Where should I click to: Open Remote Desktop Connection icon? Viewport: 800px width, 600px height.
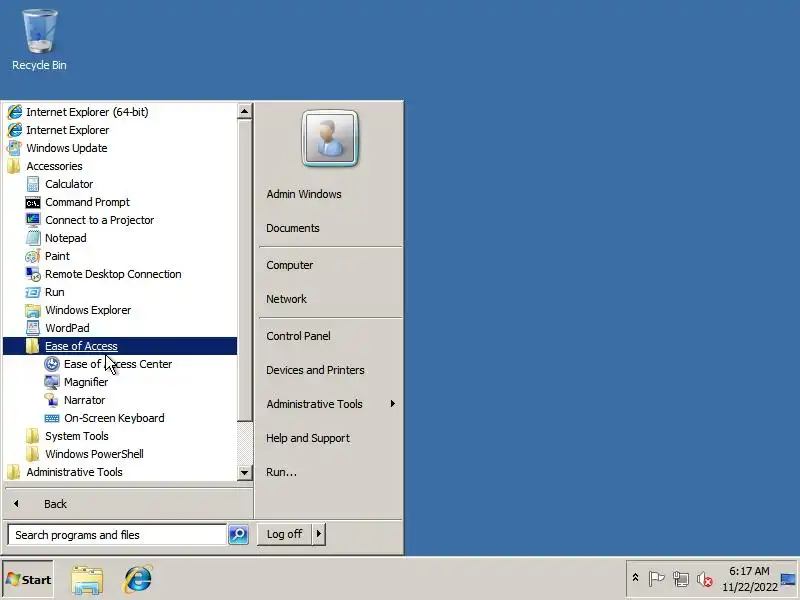click(x=33, y=274)
